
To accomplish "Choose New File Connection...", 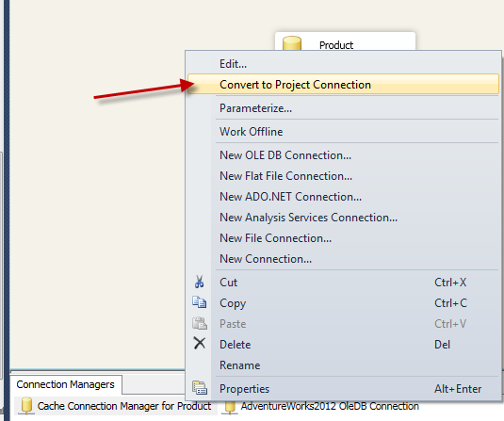I will coord(343,238).
